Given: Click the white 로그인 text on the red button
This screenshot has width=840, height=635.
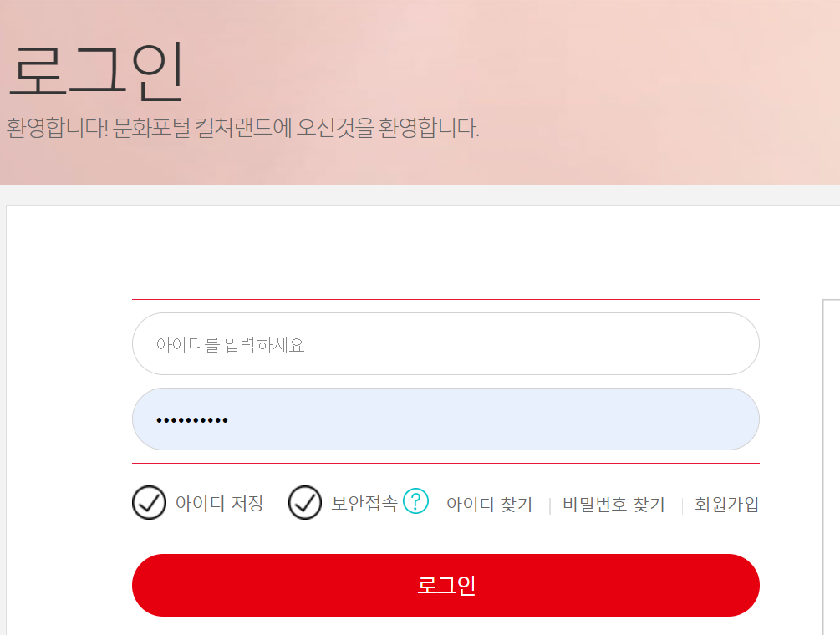Looking at the screenshot, I should [446, 585].
